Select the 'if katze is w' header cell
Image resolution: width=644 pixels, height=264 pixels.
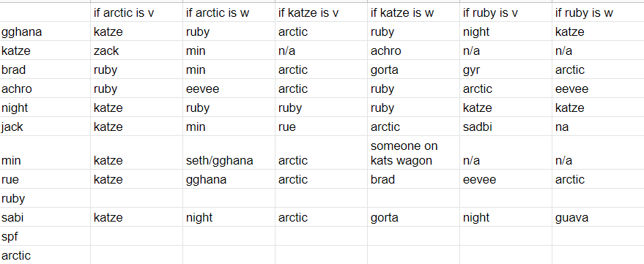click(x=413, y=12)
